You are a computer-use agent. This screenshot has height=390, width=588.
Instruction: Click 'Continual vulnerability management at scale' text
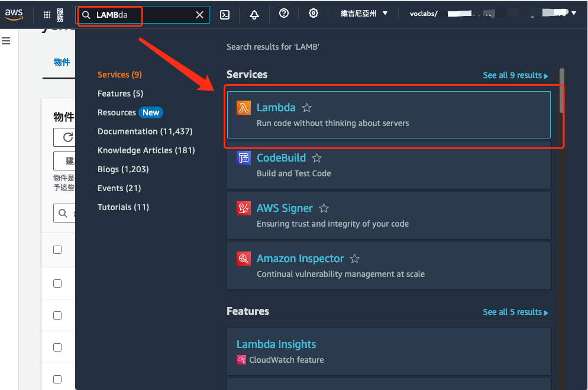click(341, 274)
